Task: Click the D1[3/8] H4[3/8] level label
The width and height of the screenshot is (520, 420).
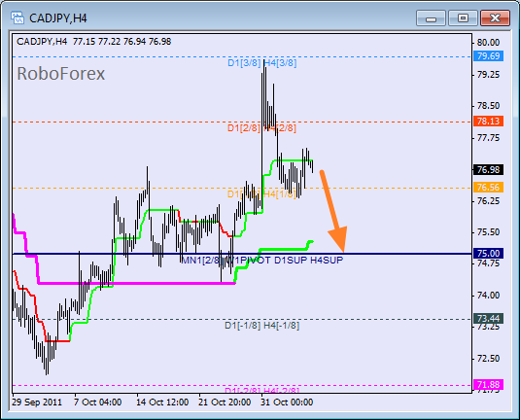Action: 262,62
